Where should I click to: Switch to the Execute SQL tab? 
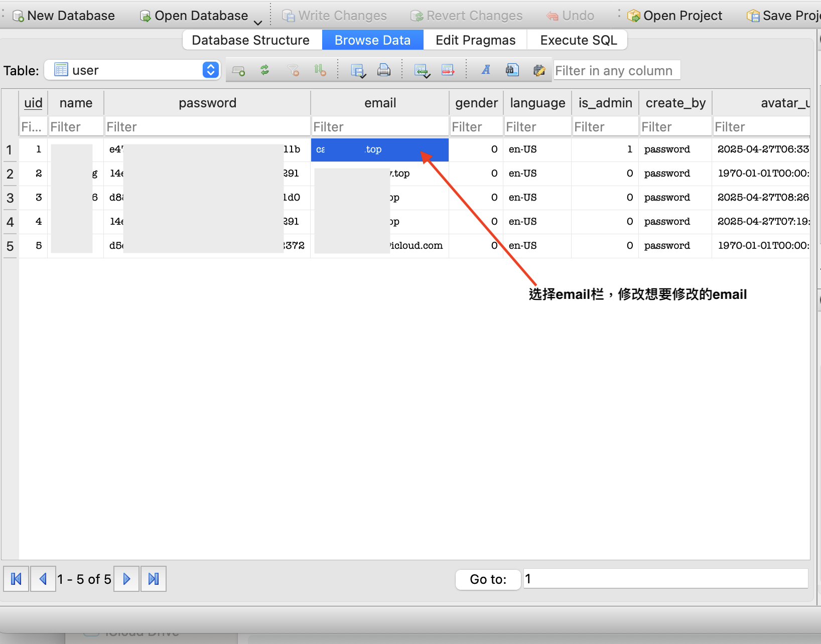coord(578,40)
